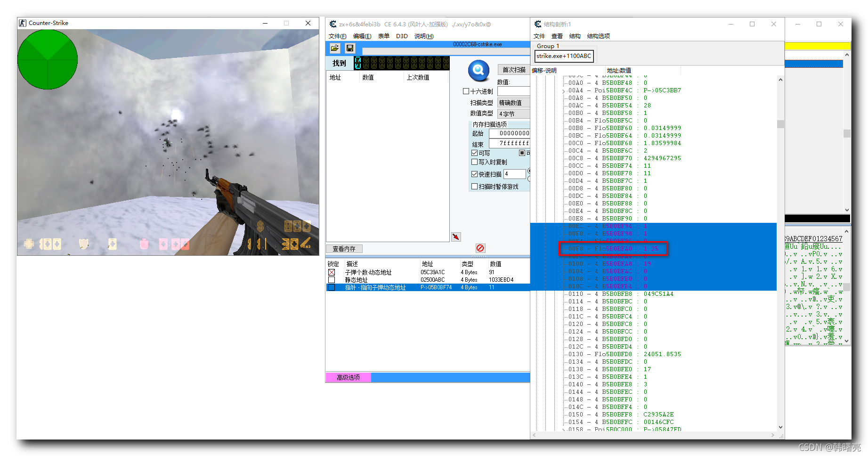
Task: Select the 指针-指向子弹动态地址 row
Action: tap(428, 287)
